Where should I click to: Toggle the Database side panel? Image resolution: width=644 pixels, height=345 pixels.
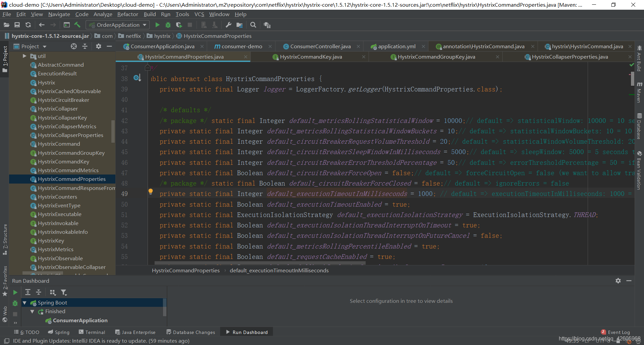click(x=639, y=126)
